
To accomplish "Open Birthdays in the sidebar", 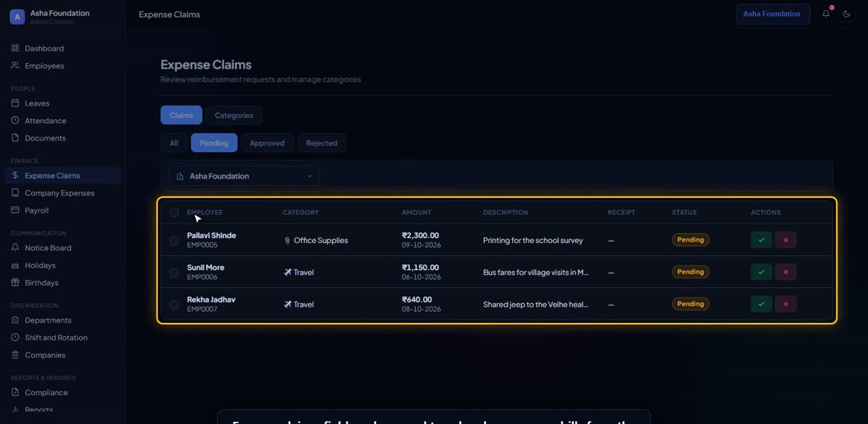I will coord(62,283).
